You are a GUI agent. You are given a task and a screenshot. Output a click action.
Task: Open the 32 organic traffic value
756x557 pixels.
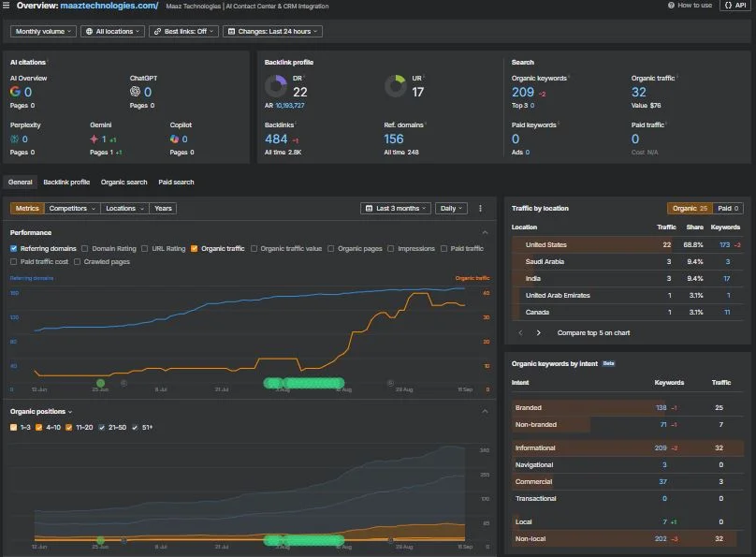[x=638, y=92]
